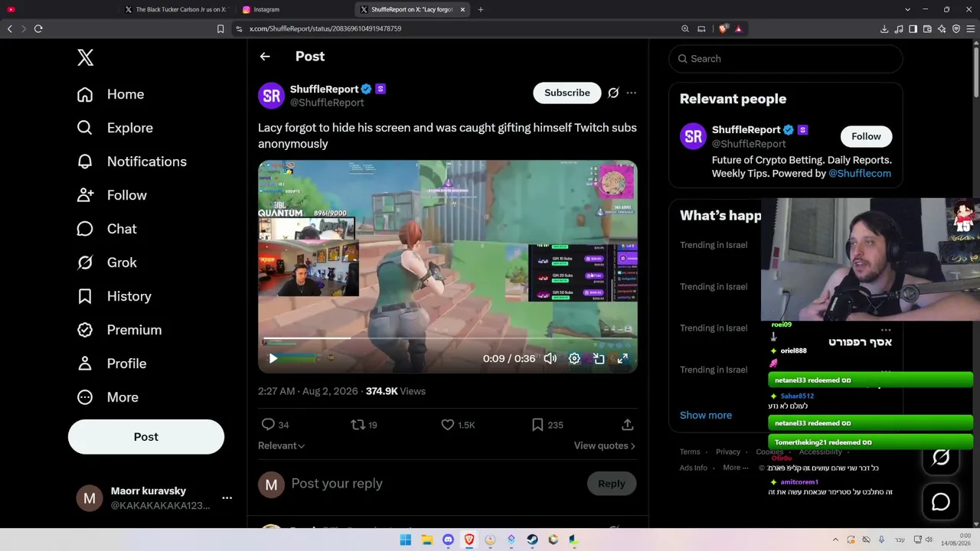Image resolution: width=980 pixels, height=551 pixels.
Task: Click the X logo in the sidebar
Action: point(85,57)
